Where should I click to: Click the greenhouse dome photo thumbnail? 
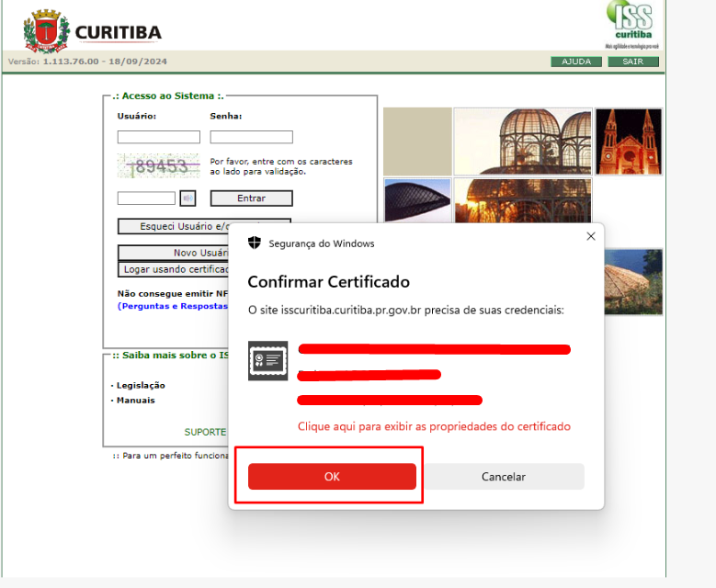click(523, 141)
